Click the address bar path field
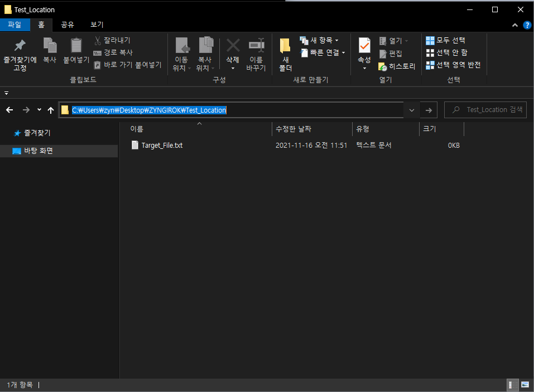The width and height of the screenshot is (534, 392). [231, 110]
